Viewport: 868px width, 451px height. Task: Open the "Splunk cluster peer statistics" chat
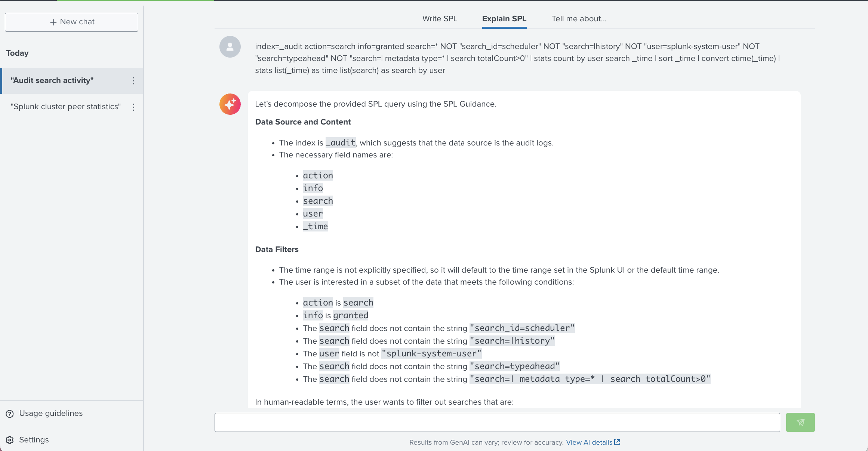66,107
